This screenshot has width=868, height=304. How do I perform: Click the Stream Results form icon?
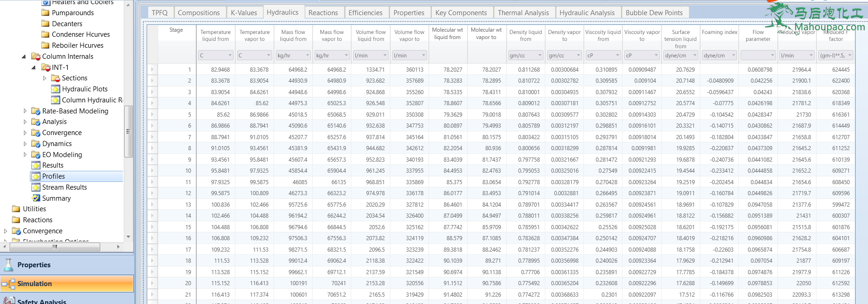click(x=36, y=187)
